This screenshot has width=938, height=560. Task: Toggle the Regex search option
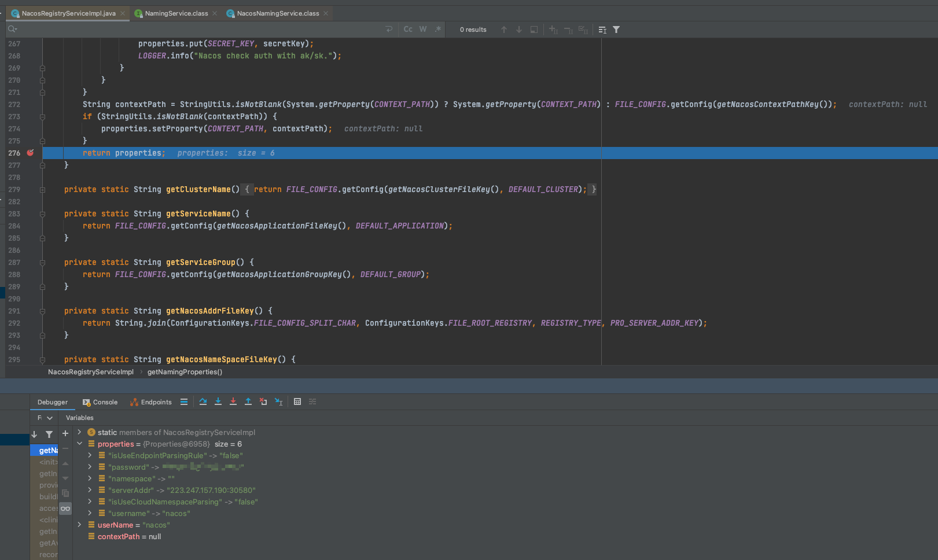coord(438,30)
